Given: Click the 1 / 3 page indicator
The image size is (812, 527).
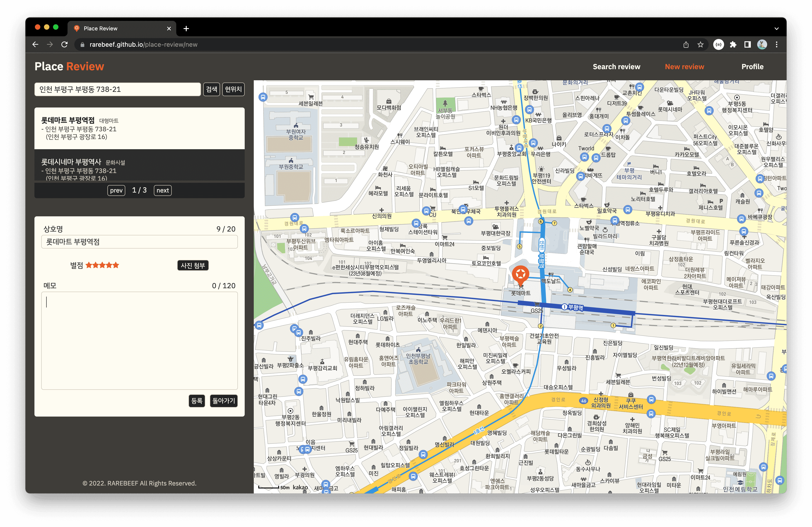Looking at the screenshot, I should 140,190.
